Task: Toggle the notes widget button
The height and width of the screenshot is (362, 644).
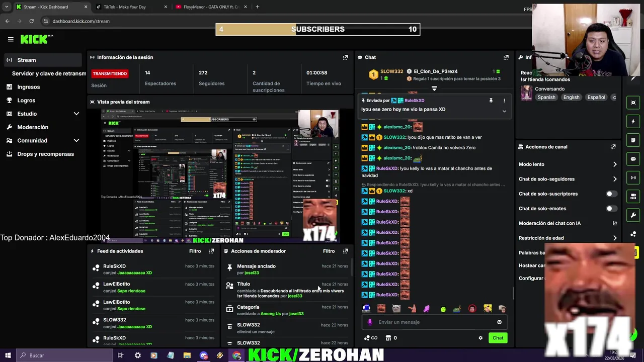Action: (633, 140)
